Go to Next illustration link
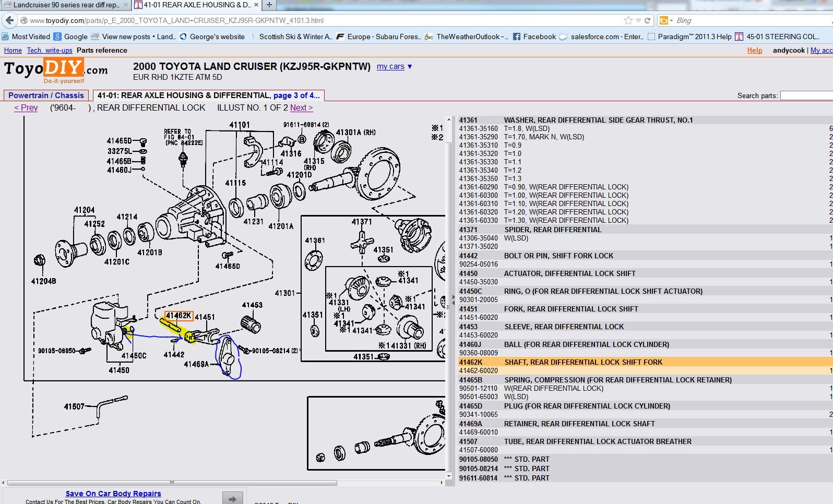The image size is (833, 504). coord(302,107)
